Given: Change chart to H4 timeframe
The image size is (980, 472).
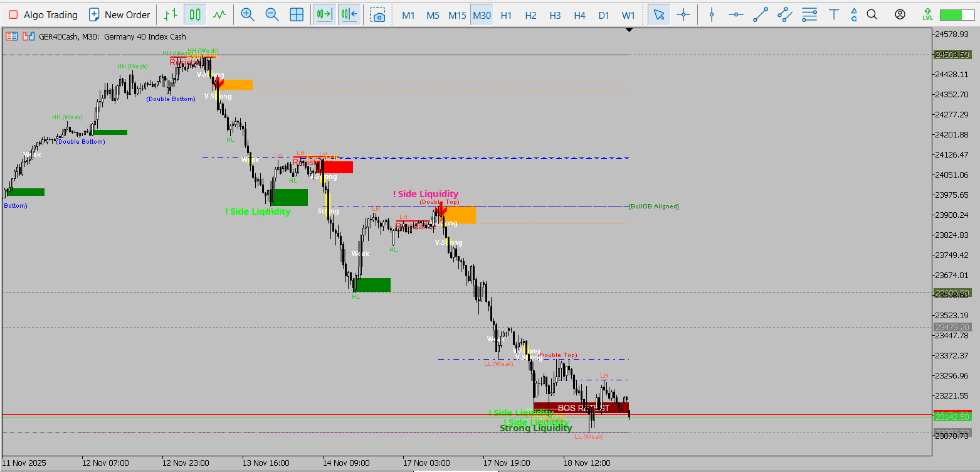Looking at the screenshot, I should [579, 15].
